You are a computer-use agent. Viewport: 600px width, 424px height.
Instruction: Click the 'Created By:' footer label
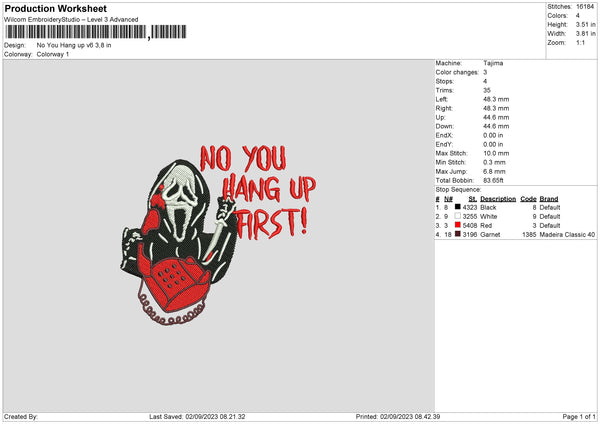[21, 417]
